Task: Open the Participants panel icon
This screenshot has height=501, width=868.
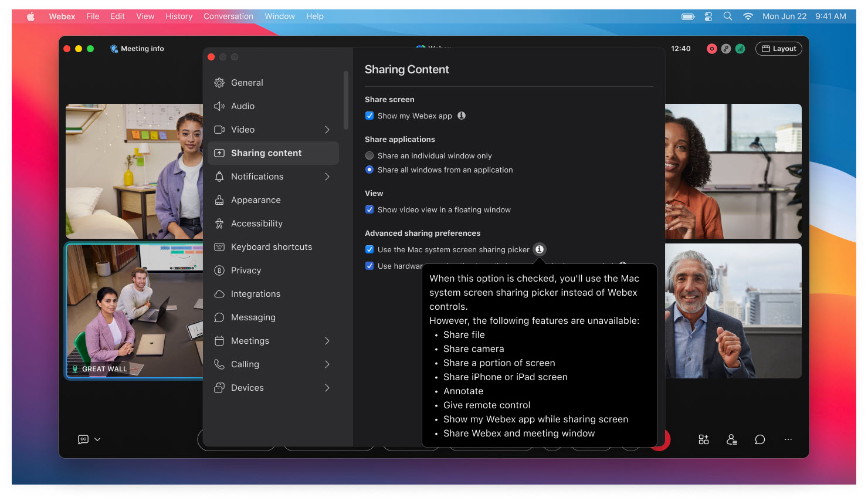Action: (732, 439)
